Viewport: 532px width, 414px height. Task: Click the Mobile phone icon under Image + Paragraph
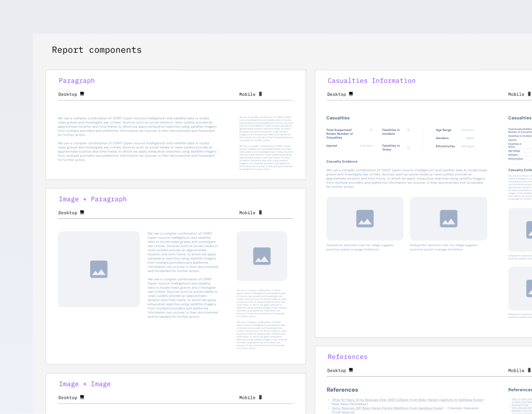(x=260, y=212)
